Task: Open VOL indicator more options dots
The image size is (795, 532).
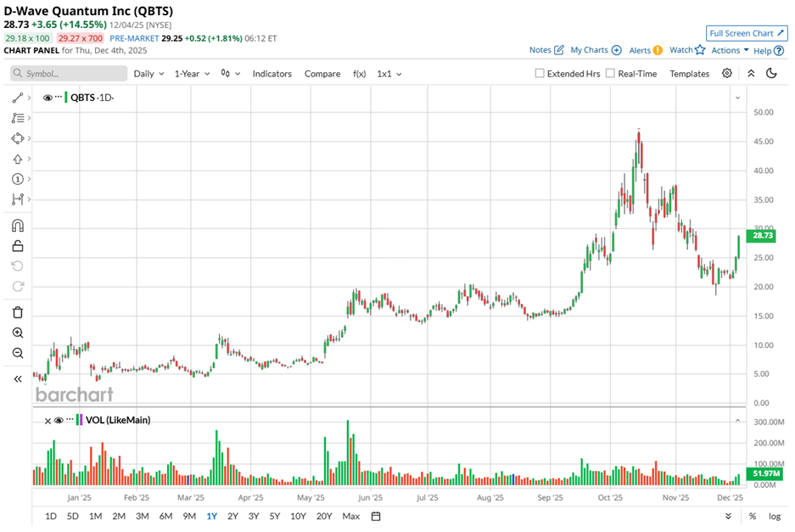Action: tap(70, 419)
